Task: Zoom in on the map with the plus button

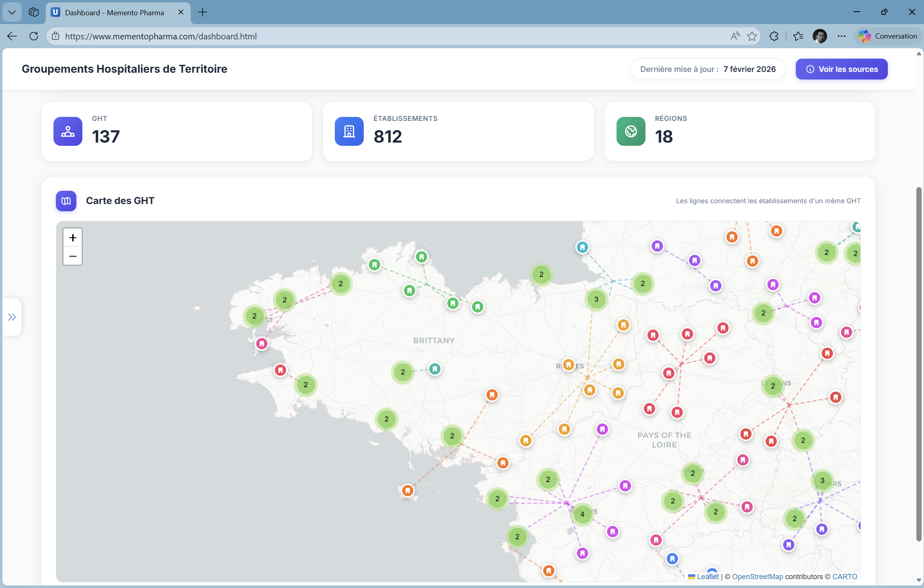Action: [72, 237]
